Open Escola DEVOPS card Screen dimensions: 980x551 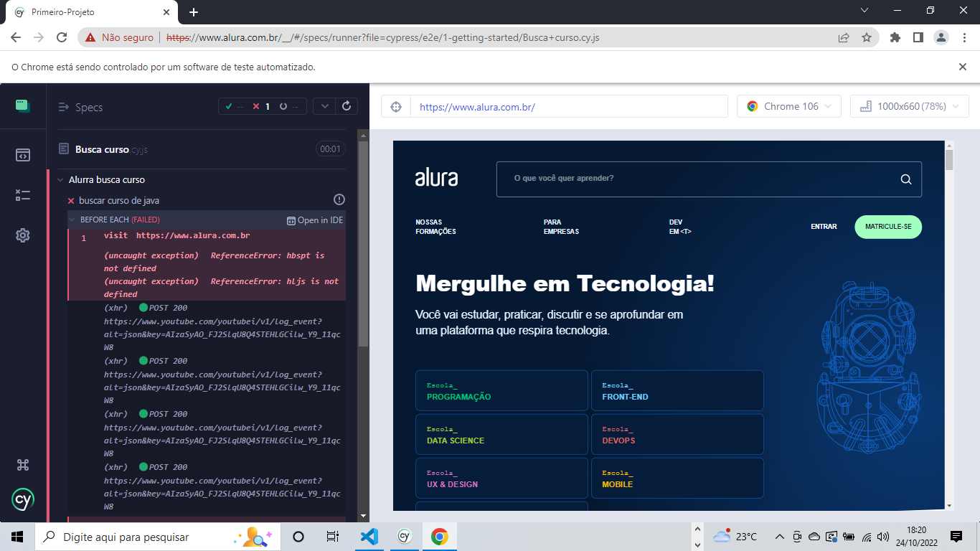[677, 434]
